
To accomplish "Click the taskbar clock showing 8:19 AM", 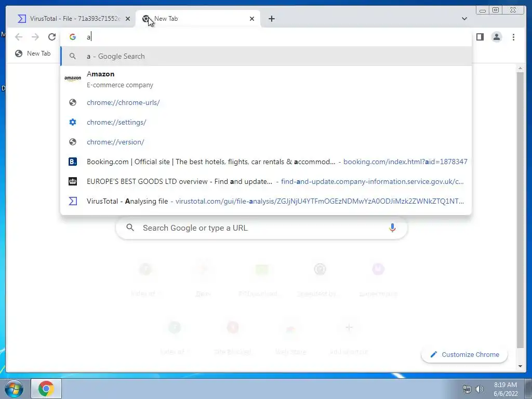I will click(506, 389).
